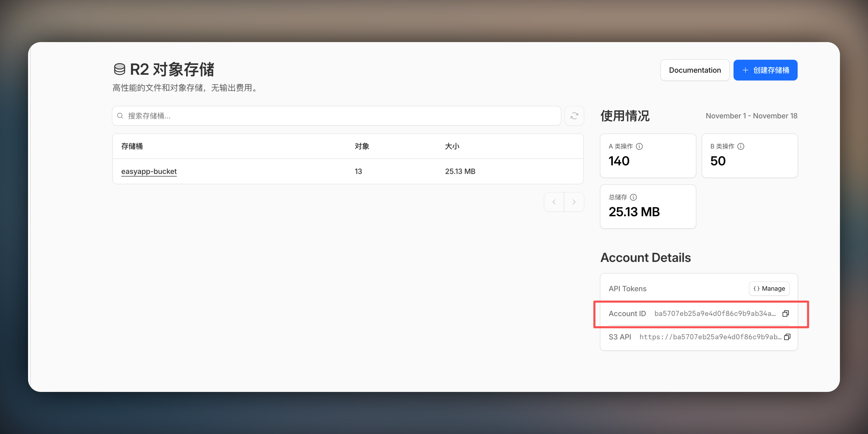This screenshot has width=868, height=434.
Task: Click the refresh buckets icon
Action: (574, 116)
